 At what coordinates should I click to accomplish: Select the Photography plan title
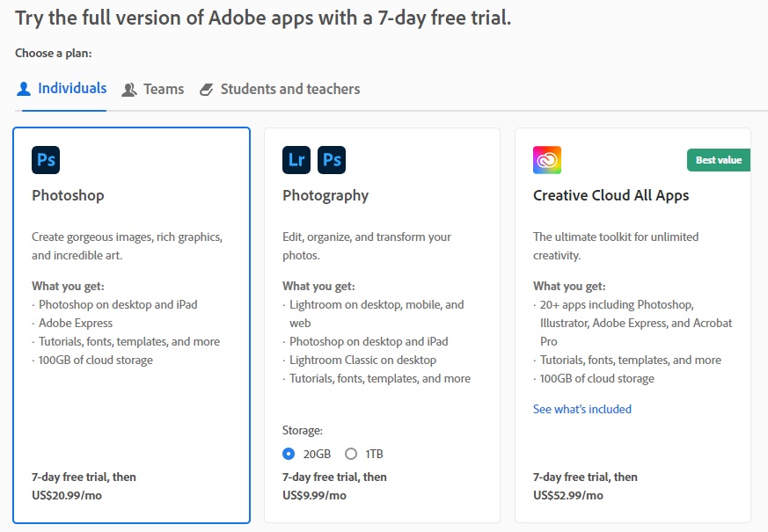(x=325, y=196)
